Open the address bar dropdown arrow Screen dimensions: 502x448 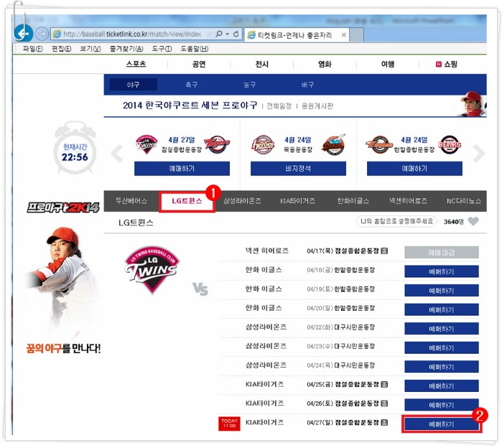pyautogui.click(x=227, y=34)
